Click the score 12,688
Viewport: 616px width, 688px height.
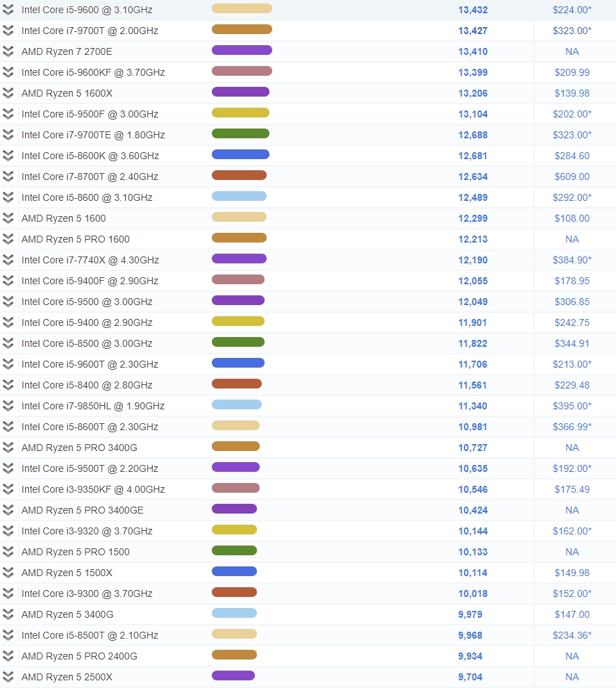(x=473, y=135)
